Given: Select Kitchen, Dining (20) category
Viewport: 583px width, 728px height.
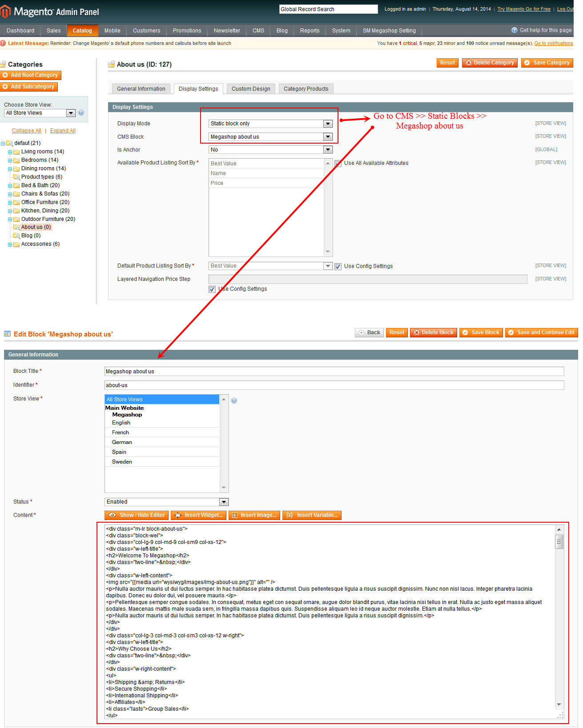Looking at the screenshot, I should [x=45, y=211].
